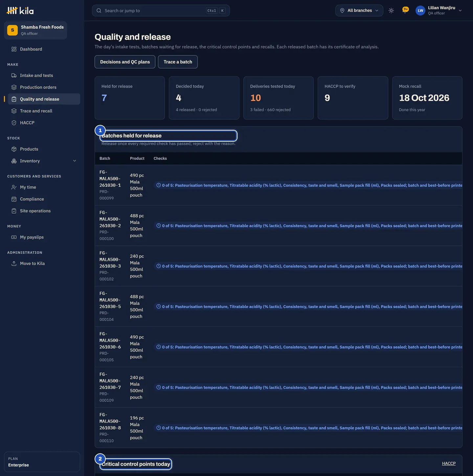Select batch FG-MALA500-261030-3
473x476 pixels.
point(110,260)
